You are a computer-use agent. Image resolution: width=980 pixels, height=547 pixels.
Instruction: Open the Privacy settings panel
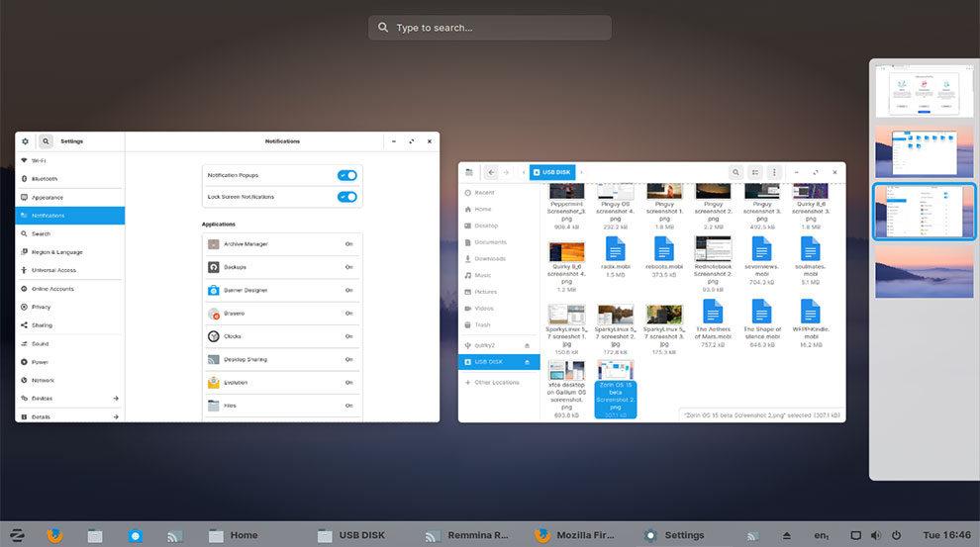point(42,307)
